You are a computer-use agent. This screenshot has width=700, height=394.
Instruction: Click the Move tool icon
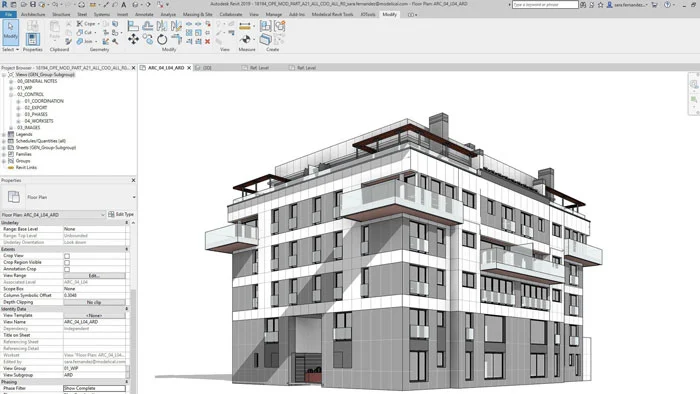tap(133, 40)
